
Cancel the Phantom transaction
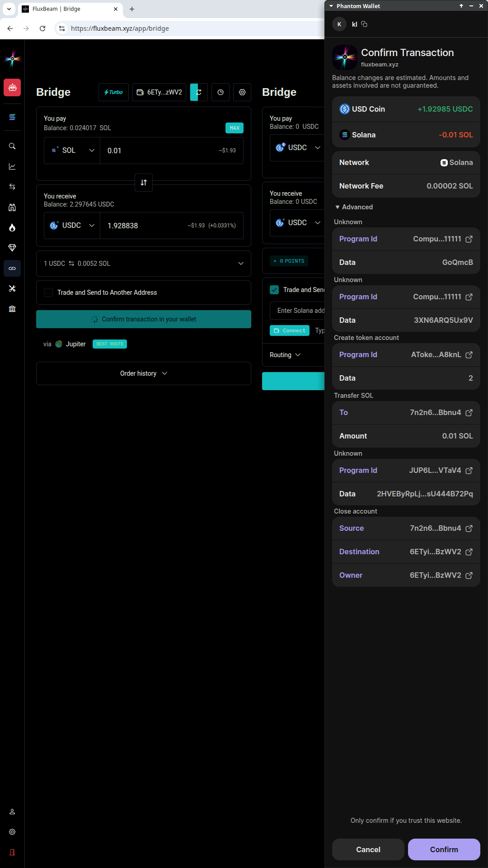click(368, 849)
